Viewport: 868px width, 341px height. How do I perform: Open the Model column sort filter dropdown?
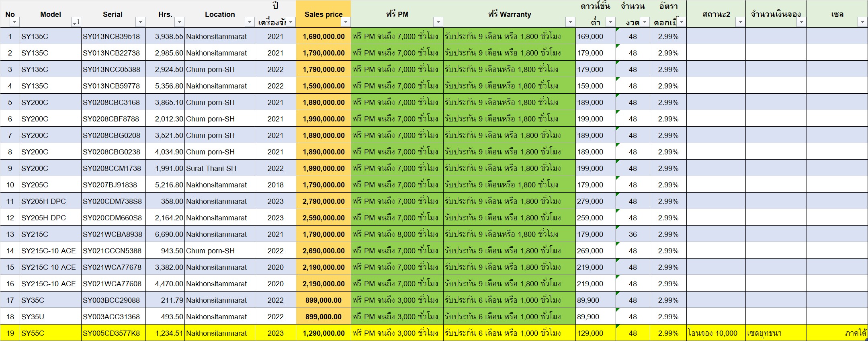(76, 22)
